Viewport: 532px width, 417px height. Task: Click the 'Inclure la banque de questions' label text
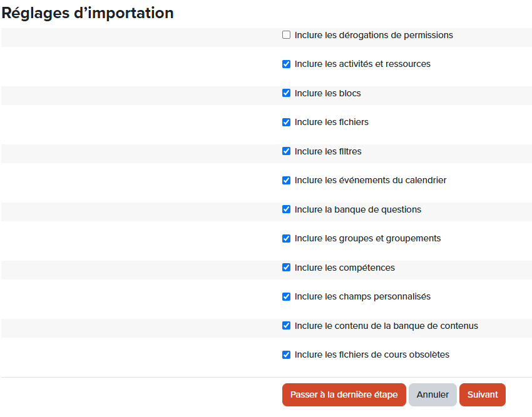coord(357,209)
